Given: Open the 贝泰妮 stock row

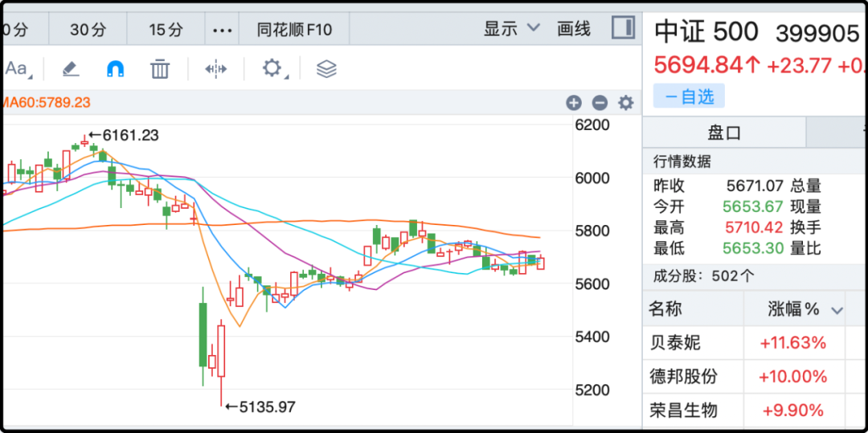Looking at the screenshot, I should pyautogui.click(x=675, y=343).
